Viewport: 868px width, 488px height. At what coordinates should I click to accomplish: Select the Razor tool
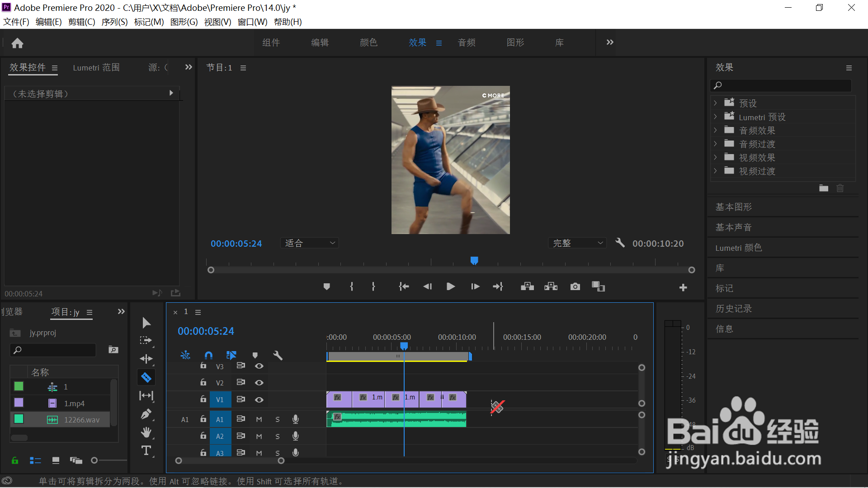pos(146,377)
